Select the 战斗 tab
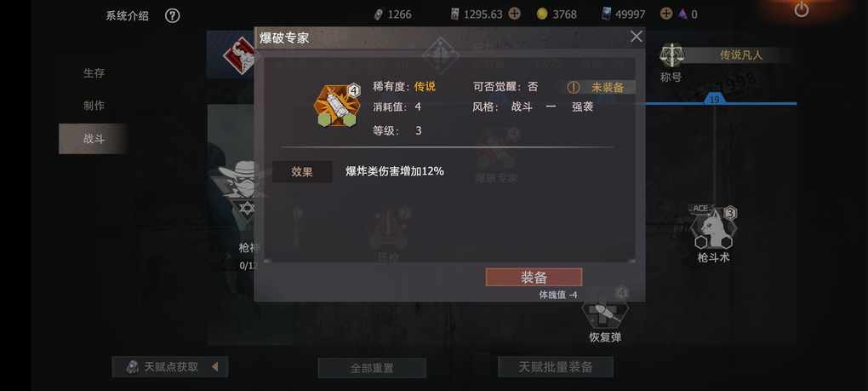 94,139
